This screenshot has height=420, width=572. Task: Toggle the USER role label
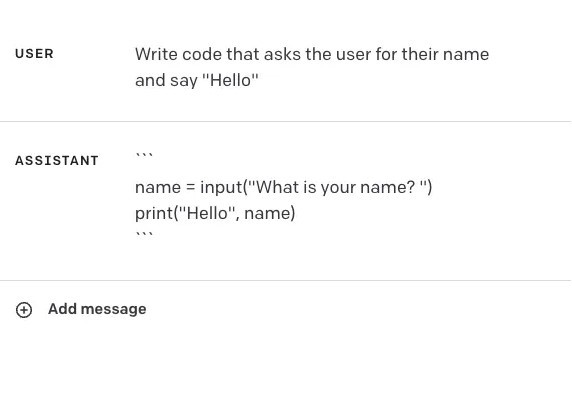click(x=34, y=54)
